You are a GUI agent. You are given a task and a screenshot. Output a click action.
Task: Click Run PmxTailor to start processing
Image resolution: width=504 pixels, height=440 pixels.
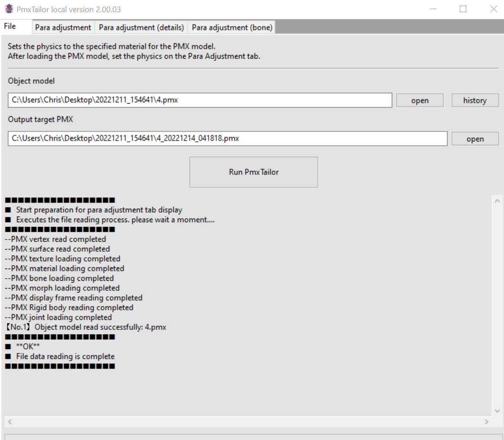(x=253, y=172)
